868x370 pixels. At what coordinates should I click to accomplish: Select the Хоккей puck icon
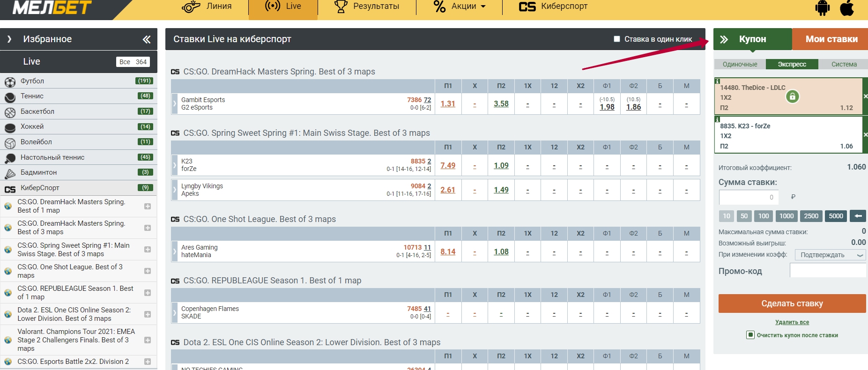10,127
